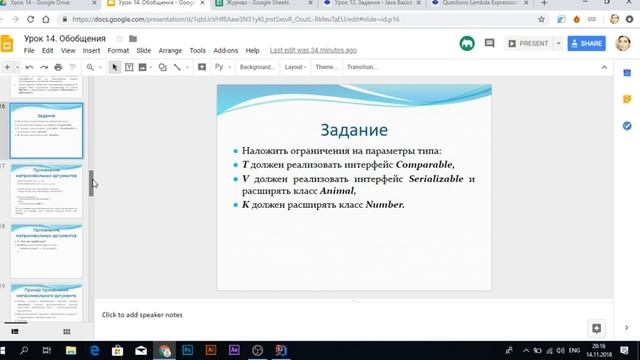This screenshot has width=640, height=360.
Task: Select slide 17 thumbnail
Action: (x=46, y=191)
